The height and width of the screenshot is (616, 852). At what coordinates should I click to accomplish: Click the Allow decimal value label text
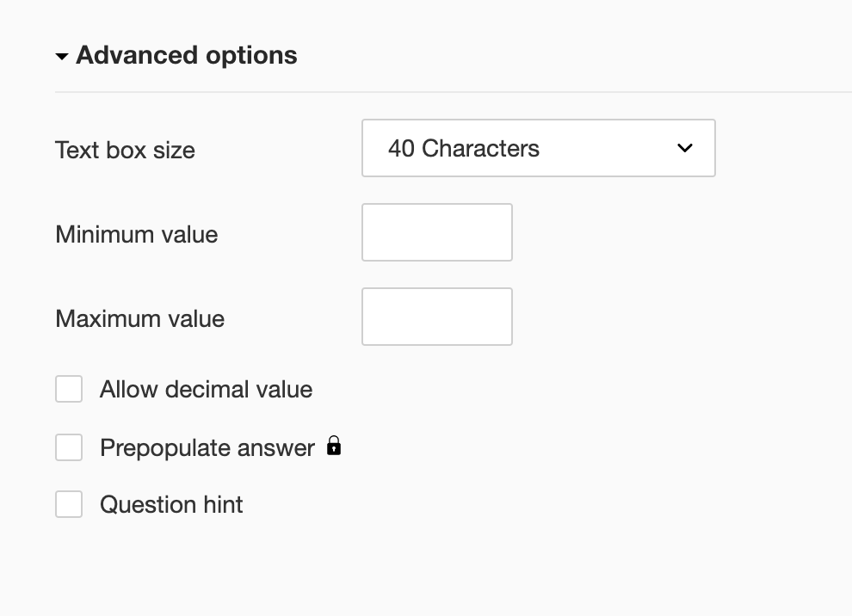(x=206, y=389)
